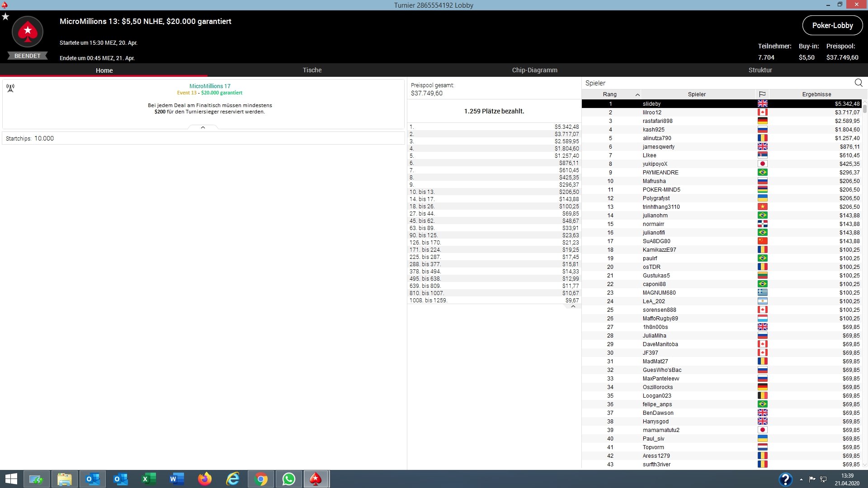
Task: Click the Poker-Lobby button
Action: click(x=832, y=25)
